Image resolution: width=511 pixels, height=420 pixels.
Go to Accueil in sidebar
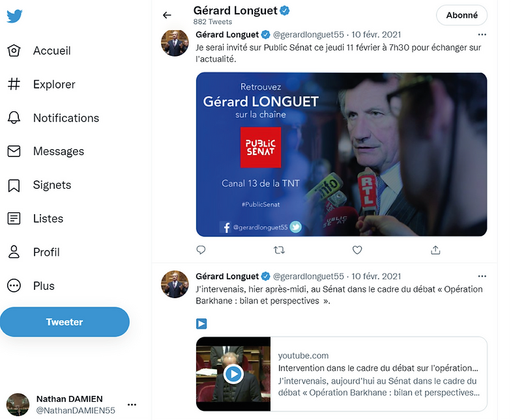[x=51, y=51]
